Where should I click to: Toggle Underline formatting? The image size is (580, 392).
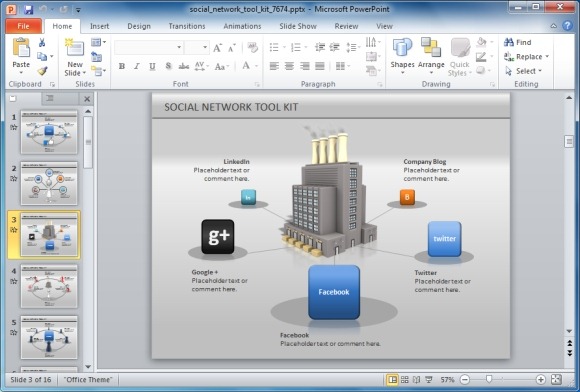coord(152,66)
